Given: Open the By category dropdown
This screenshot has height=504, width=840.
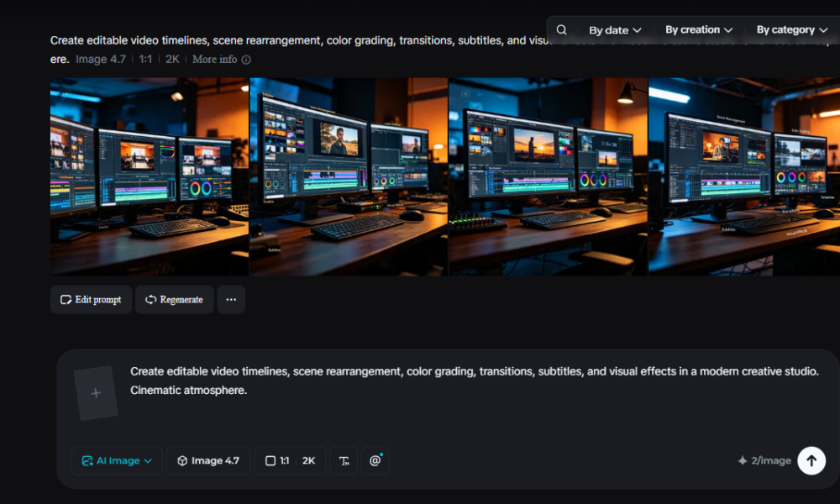Looking at the screenshot, I should (791, 30).
